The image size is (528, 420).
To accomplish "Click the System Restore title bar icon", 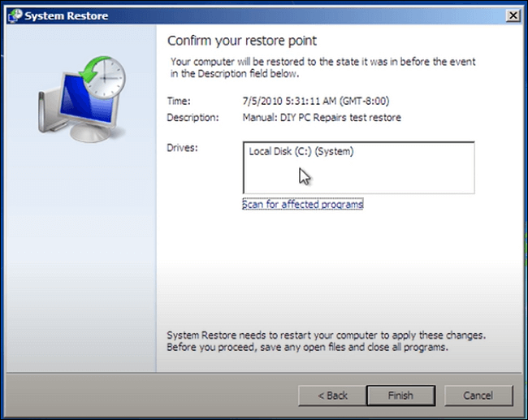I will click(x=15, y=16).
